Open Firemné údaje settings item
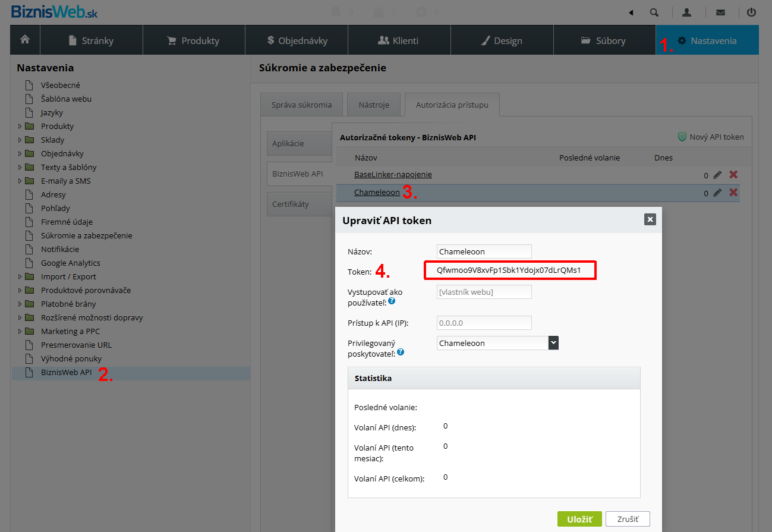The image size is (772, 532). point(67,222)
